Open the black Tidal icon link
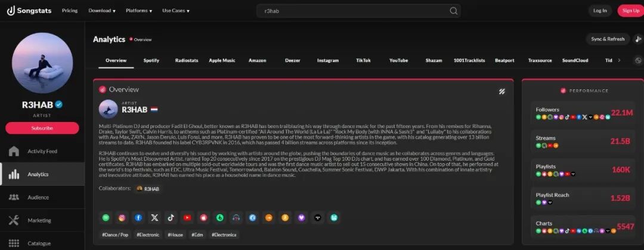The image size is (644, 250). point(317,218)
